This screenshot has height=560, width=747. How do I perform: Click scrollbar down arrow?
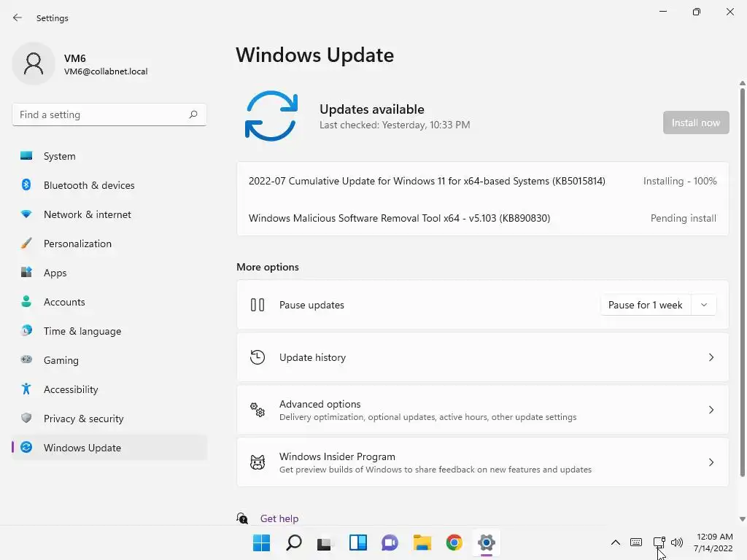click(742, 519)
